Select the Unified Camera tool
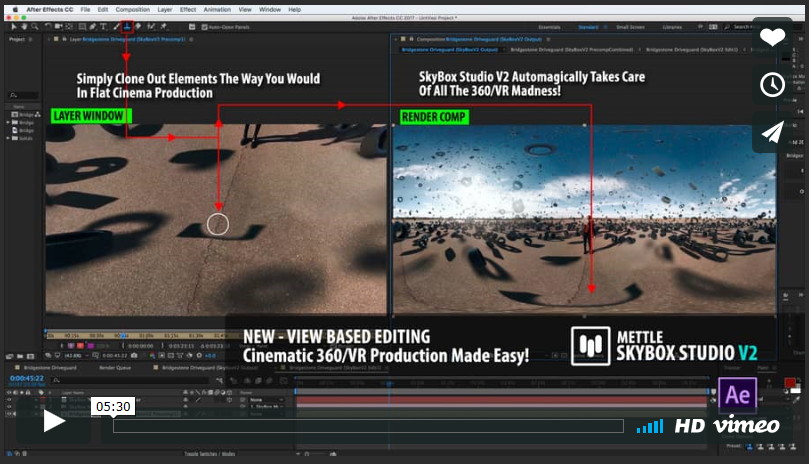This screenshot has width=809, height=464. pos(58,26)
